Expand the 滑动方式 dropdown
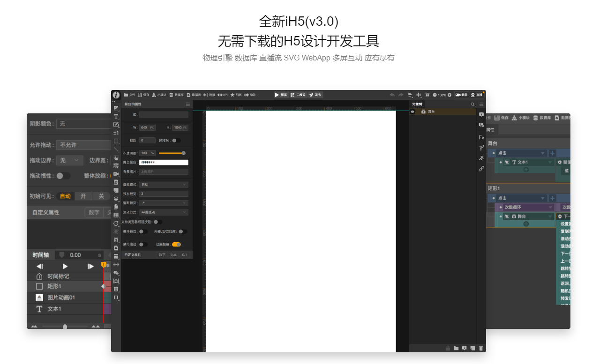This screenshot has height=364, width=592. coord(164,212)
